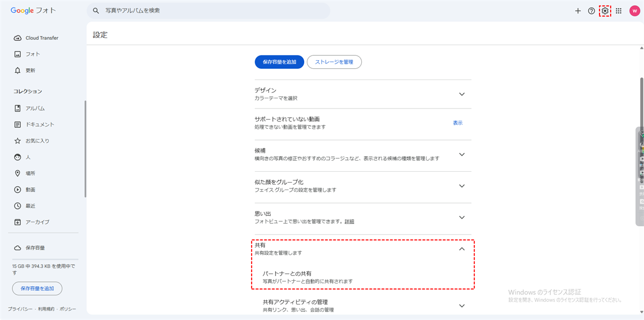This screenshot has width=644, height=320.
Task: Click 共有 section title
Action: click(x=260, y=245)
